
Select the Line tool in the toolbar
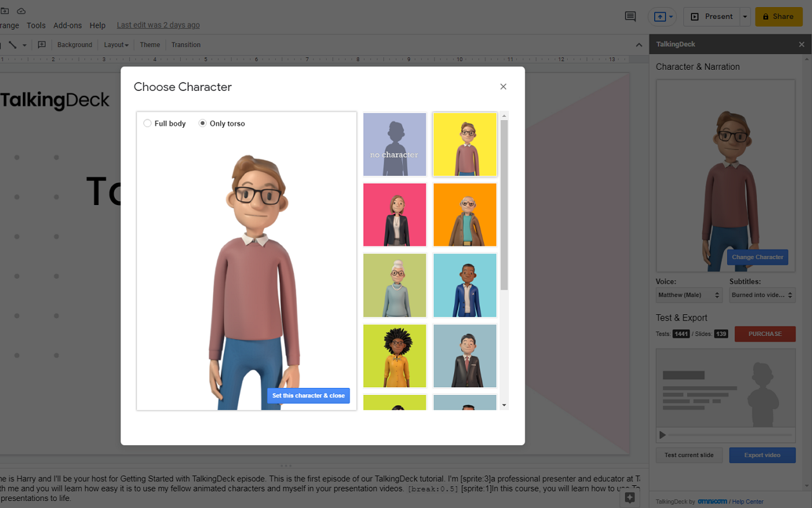(x=13, y=44)
